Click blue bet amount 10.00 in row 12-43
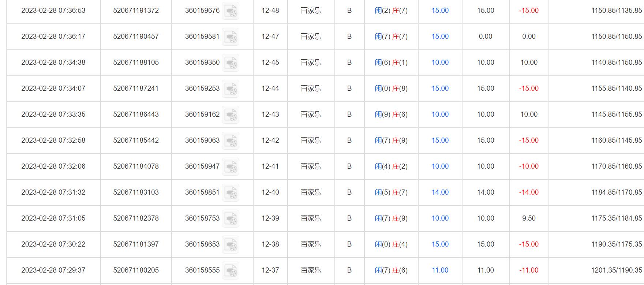Image resolution: width=644 pixels, height=285 pixels. pyautogui.click(x=440, y=115)
